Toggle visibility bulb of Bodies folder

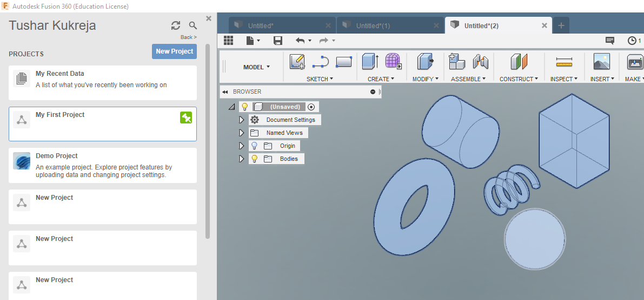tap(255, 159)
